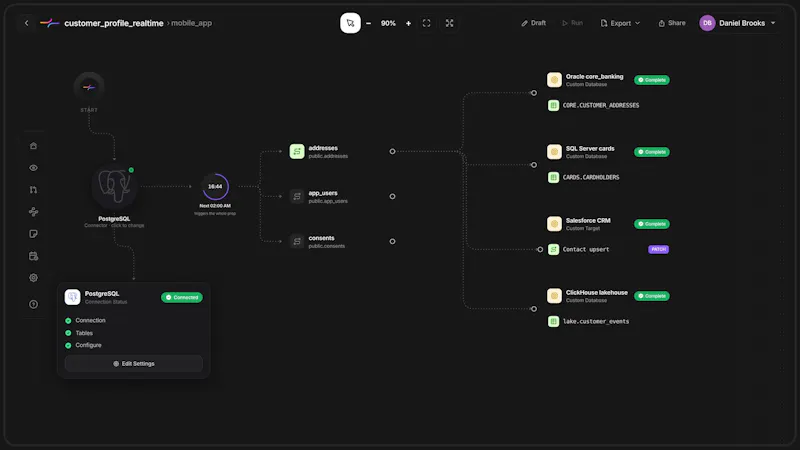Open the branch/pull-request sidebar icon
The width and height of the screenshot is (800, 450).
[33, 190]
